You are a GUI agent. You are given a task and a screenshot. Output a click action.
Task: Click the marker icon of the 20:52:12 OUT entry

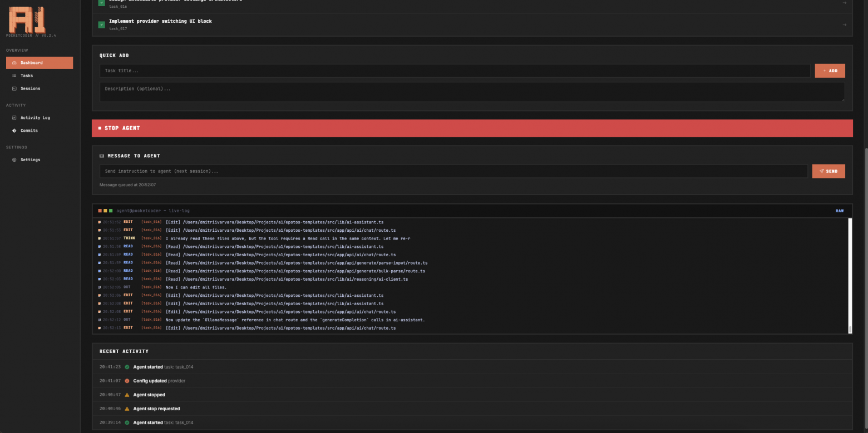[x=100, y=320]
